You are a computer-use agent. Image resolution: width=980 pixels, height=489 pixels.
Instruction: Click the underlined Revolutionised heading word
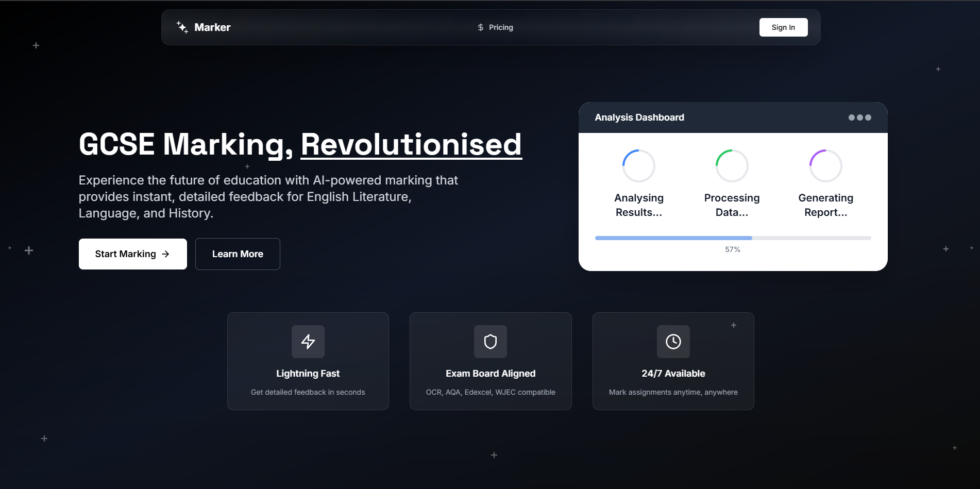pyautogui.click(x=411, y=144)
